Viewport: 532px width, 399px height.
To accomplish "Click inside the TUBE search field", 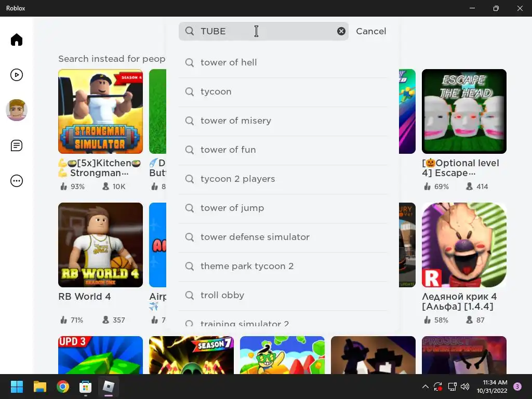I will (263, 31).
